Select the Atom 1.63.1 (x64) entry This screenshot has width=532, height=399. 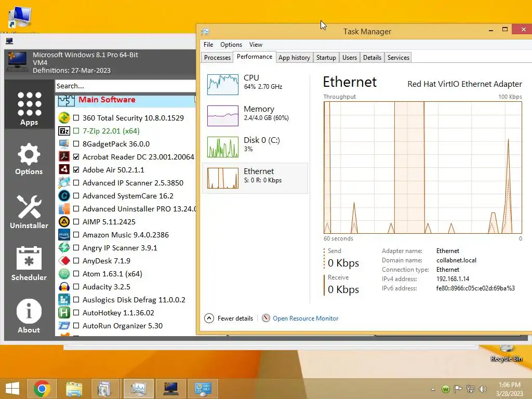click(112, 274)
